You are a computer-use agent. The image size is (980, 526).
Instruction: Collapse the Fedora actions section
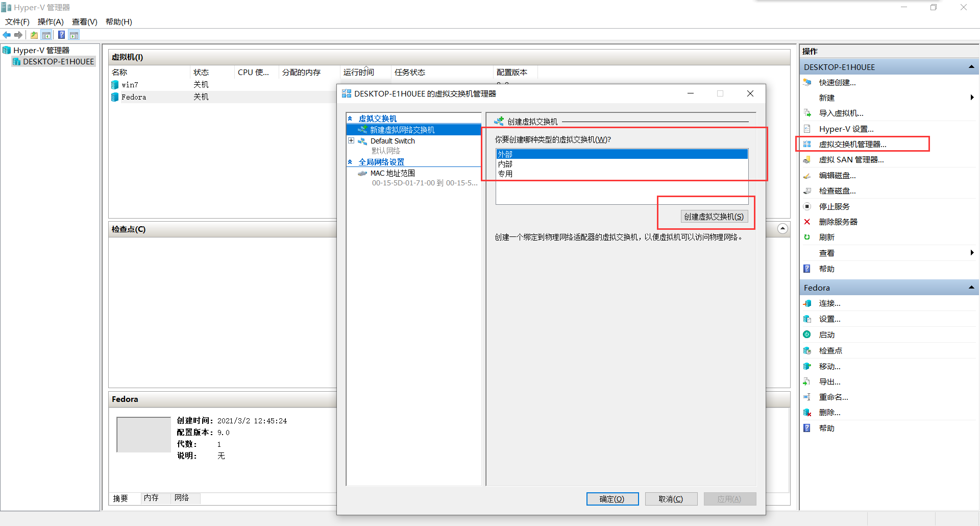[x=971, y=288]
